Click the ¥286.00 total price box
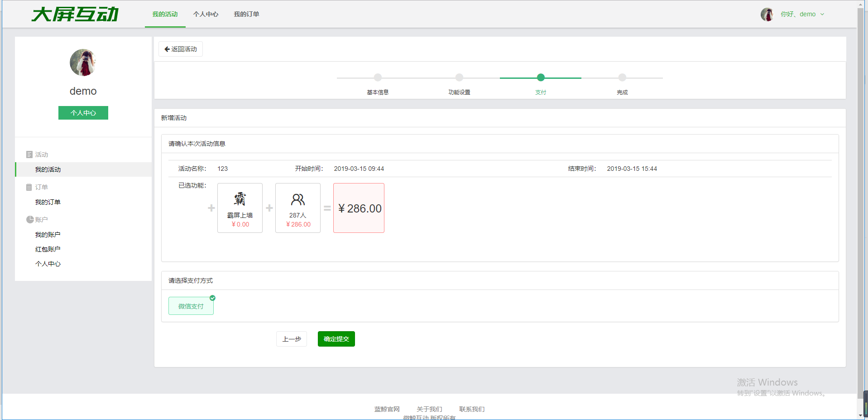The width and height of the screenshot is (868, 420). tap(359, 208)
